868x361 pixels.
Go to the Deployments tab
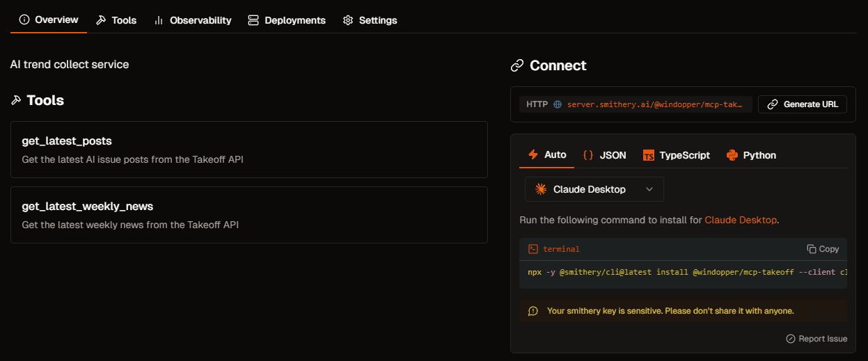click(x=287, y=20)
